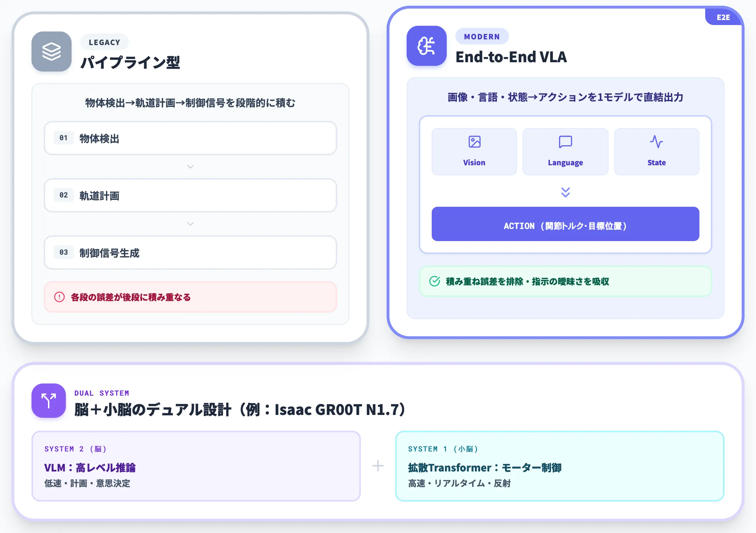Click the Vision input tile
Image resolution: width=756 pixels, height=533 pixels.
[474, 152]
